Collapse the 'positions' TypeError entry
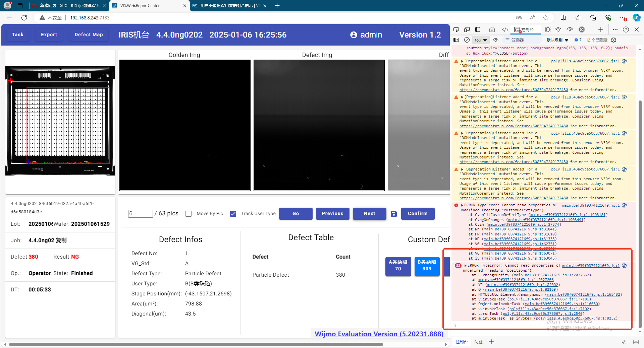The width and height of the screenshot is (644, 348). tap(466, 266)
